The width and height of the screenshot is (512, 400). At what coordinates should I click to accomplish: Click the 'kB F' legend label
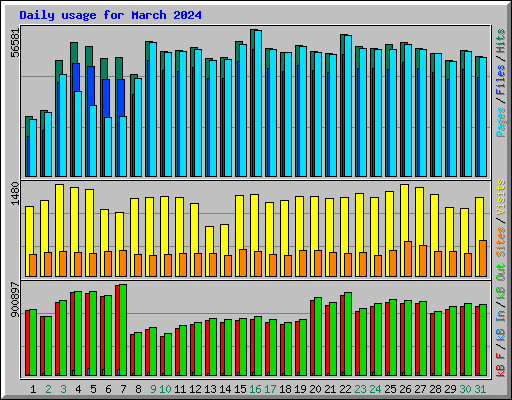(501, 365)
